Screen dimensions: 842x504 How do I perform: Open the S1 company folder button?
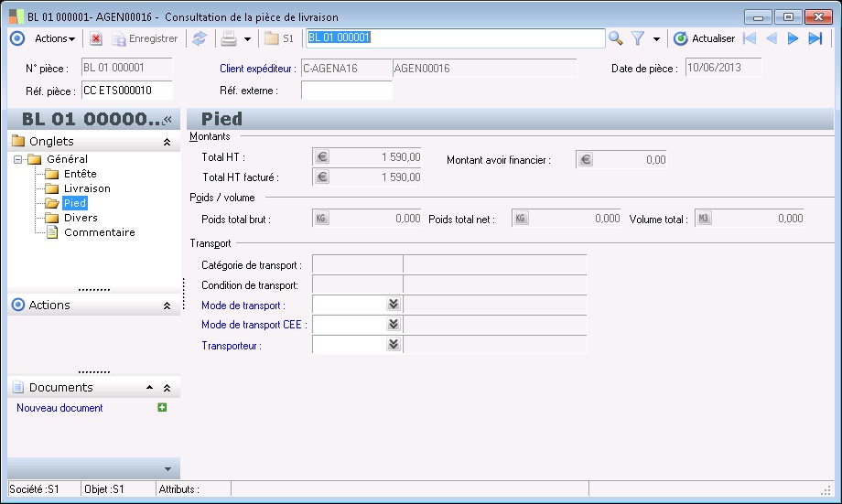pyautogui.click(x=279, y=38)
